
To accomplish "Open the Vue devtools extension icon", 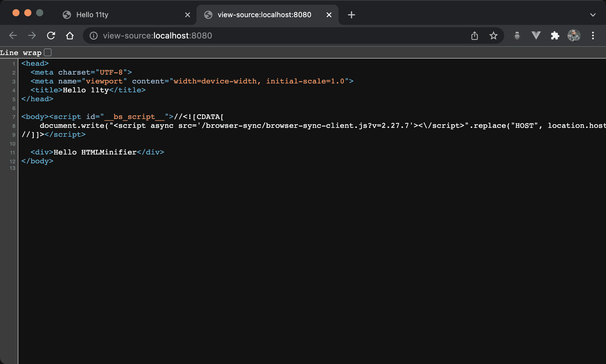I will (x=536, y=36).
